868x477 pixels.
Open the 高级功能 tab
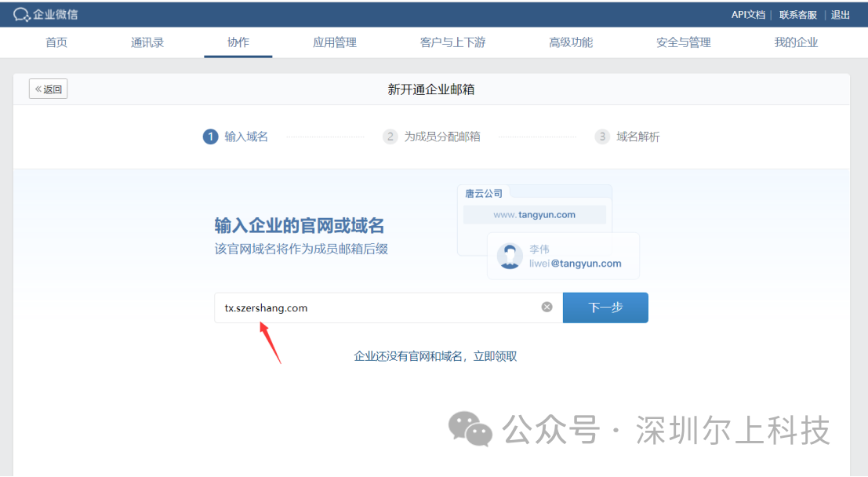tap(571, 42)
